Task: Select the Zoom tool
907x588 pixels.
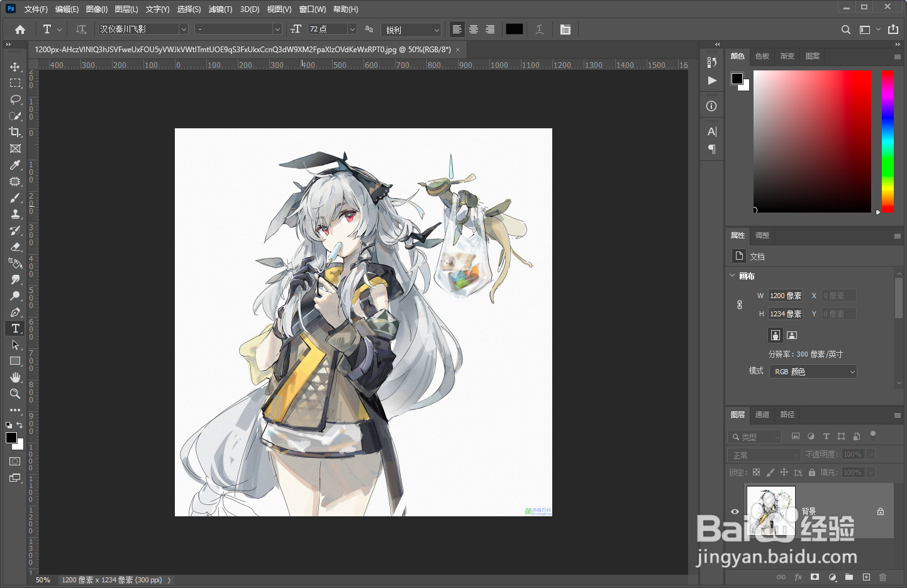Action: pyautogui.click(x=15, y=394)
